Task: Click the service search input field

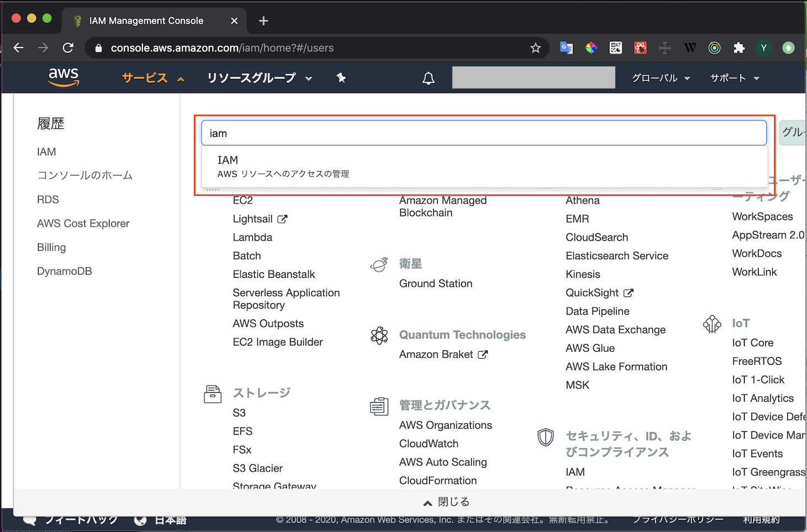Action: point(484,133)
